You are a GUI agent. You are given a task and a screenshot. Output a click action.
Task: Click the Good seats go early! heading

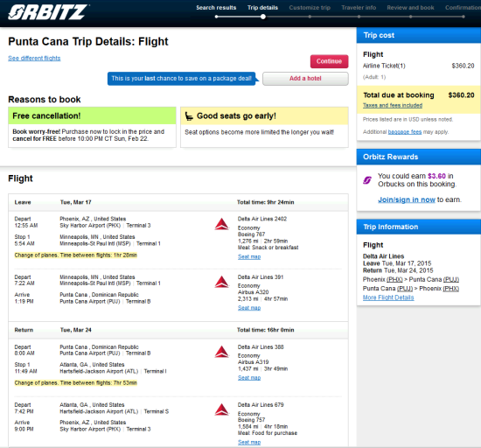[x=236, y=116]
